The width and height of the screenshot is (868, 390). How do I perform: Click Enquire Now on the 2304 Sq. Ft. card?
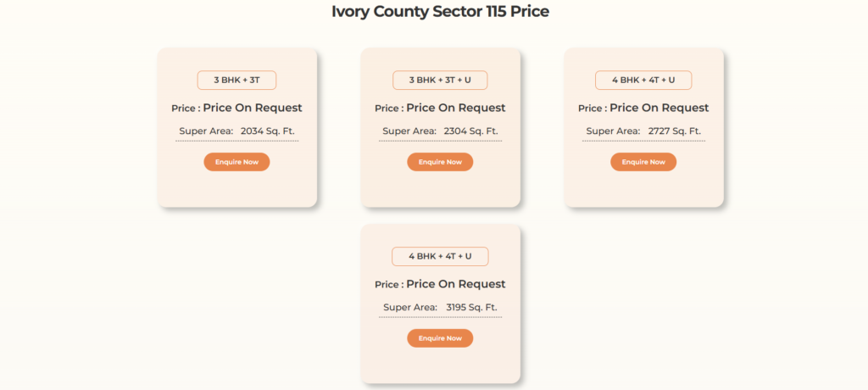point(440,162)
